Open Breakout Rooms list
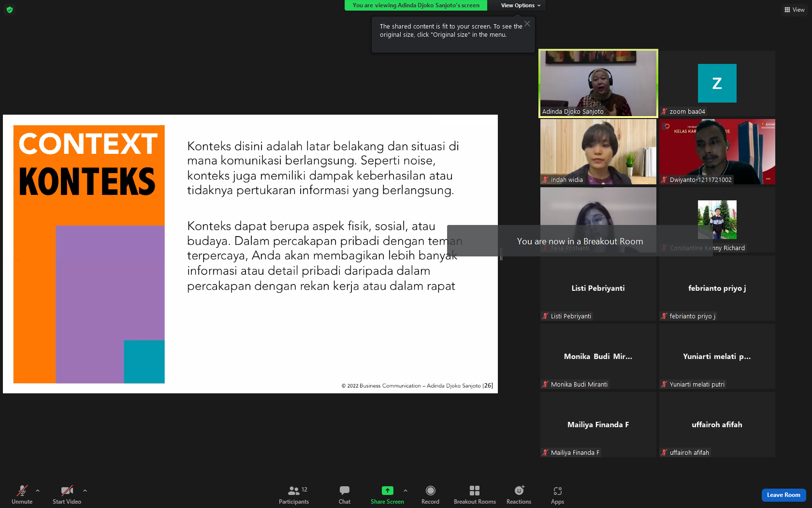 pyautogui.click(x=475, y=495)
